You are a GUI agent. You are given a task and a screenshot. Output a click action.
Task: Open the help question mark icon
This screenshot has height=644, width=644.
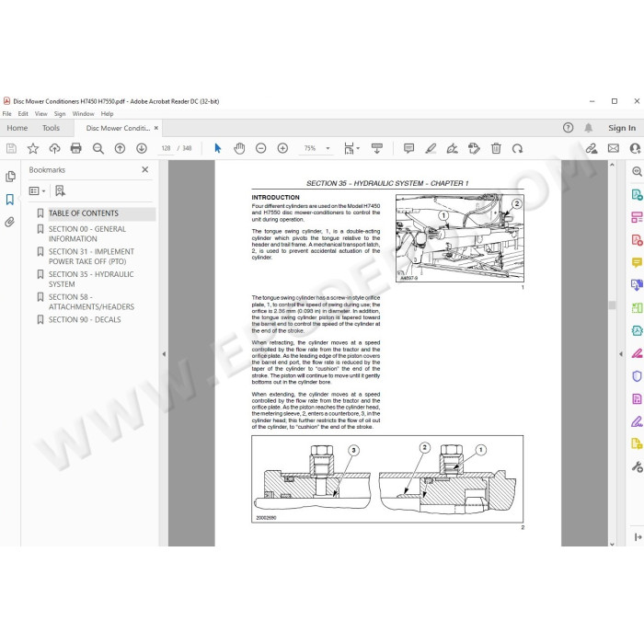568,128
